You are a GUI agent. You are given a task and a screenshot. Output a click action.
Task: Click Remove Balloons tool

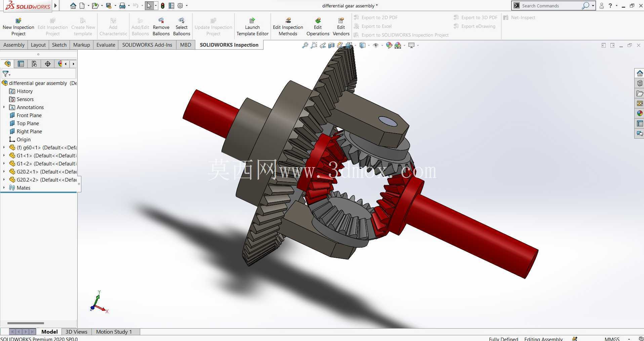tap(161, 27)
